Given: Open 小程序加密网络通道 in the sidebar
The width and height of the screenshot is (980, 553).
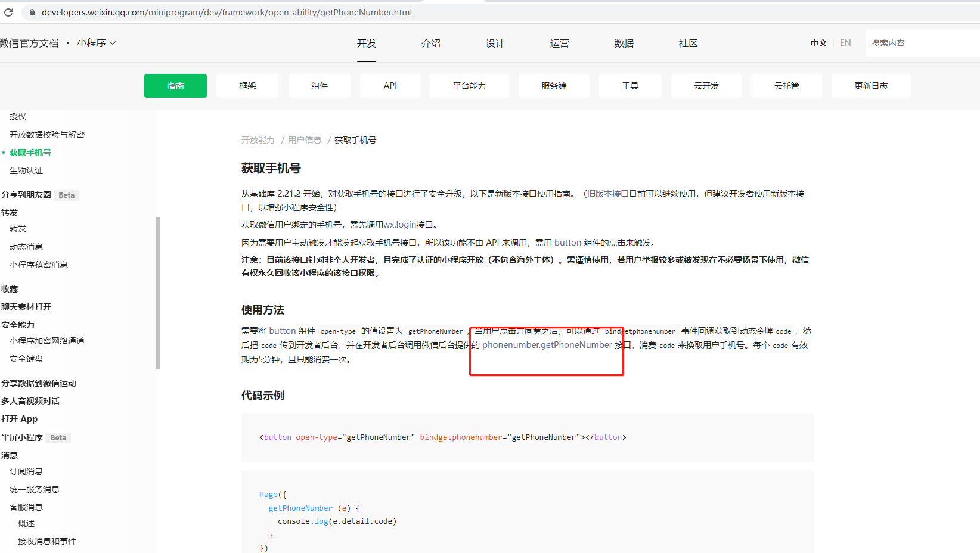Looking at the screenshot, I should pos(47,341).
